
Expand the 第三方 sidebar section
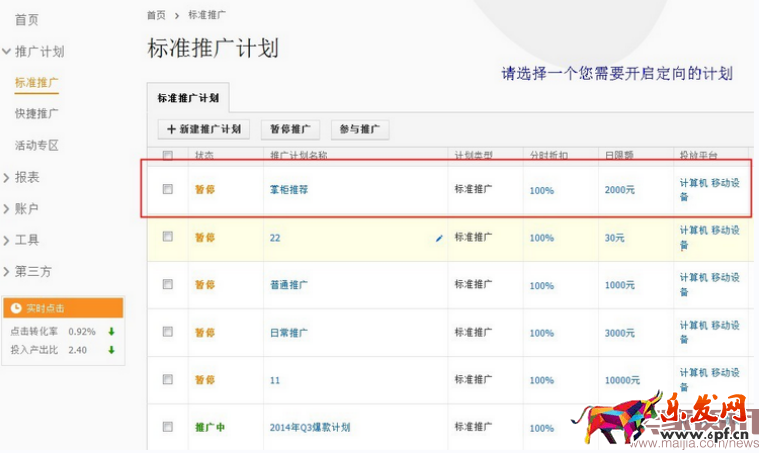(6, 272)
